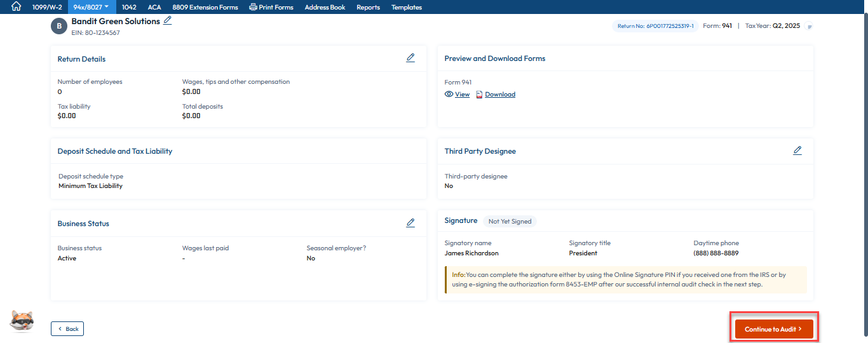This screenshot has height=343, width=868.
Task: Click the PDF icon beside Download
Action: [480, 94]
